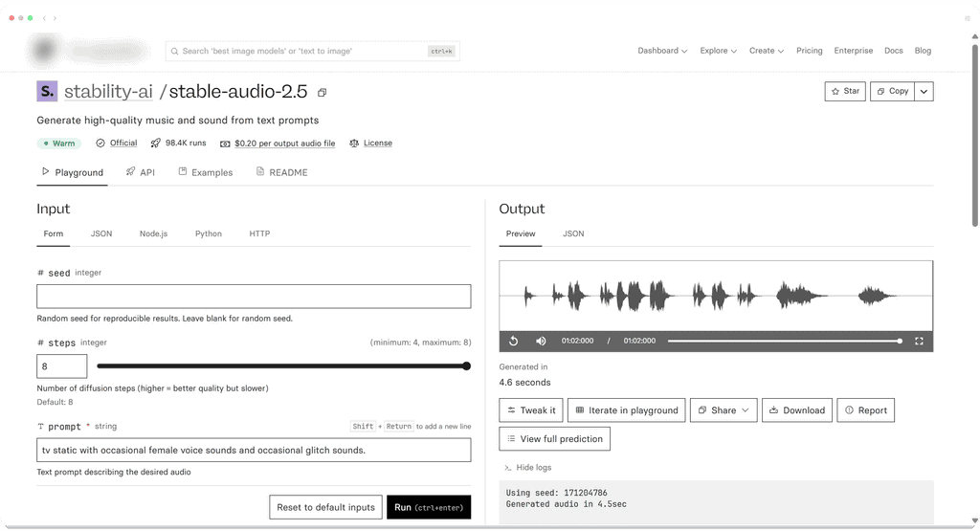The width and height of the screenshot is (980, 531).
Task: Focus the seed input field
Action: (x=254, y=296)
